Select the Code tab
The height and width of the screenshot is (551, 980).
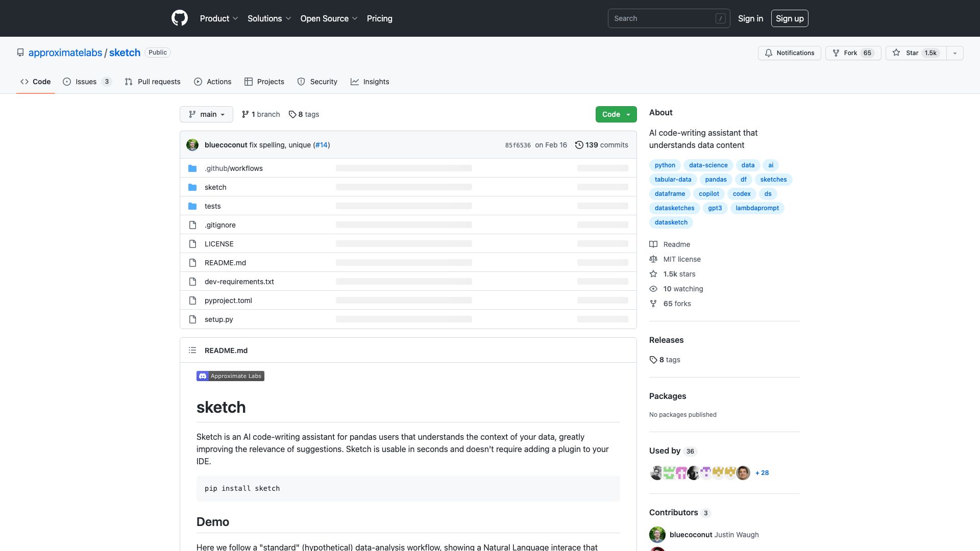[36, 82]
